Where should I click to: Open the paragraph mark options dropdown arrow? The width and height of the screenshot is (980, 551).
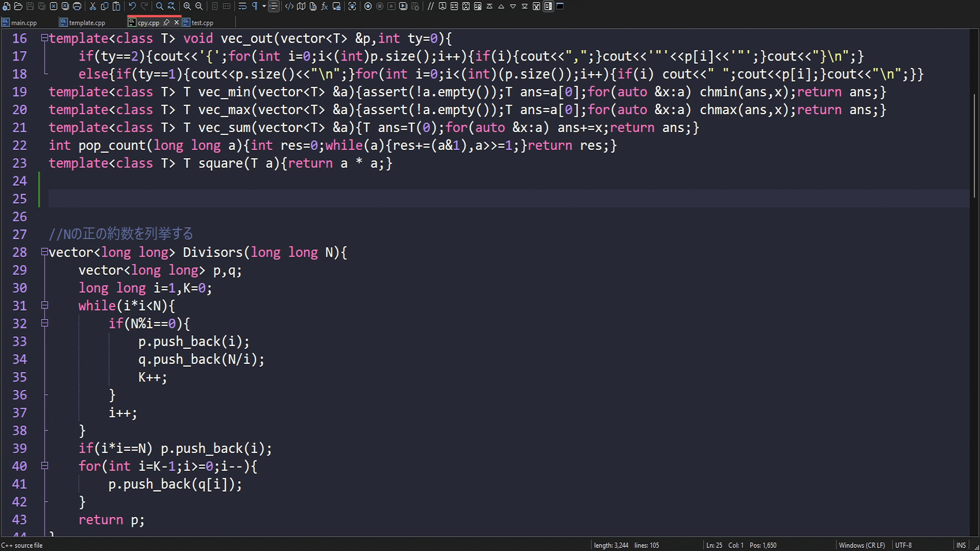(x=264, y=7)
